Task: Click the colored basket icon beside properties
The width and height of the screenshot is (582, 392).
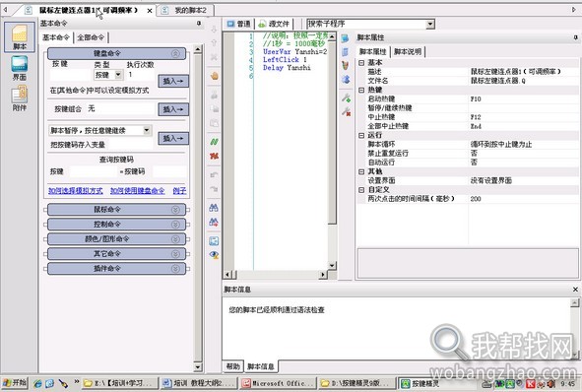Action: (x=346, y=65)
